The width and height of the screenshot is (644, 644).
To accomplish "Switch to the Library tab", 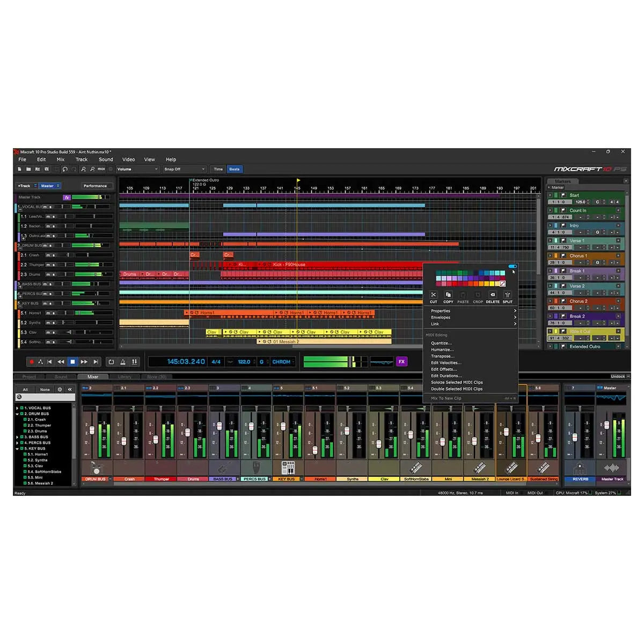I will point(126,377).
